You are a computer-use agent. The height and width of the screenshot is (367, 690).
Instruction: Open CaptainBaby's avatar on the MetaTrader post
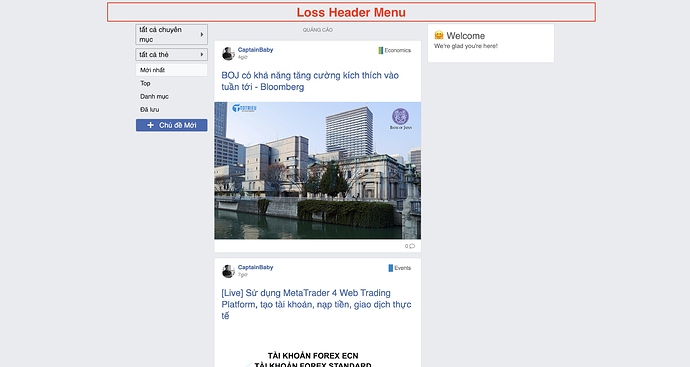point(228,271)
